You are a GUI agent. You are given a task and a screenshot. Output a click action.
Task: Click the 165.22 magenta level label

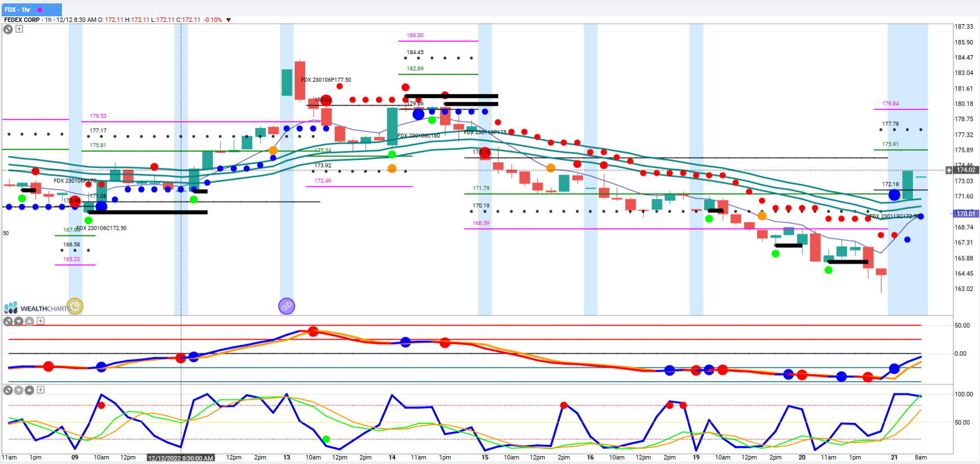coord(72,259)
